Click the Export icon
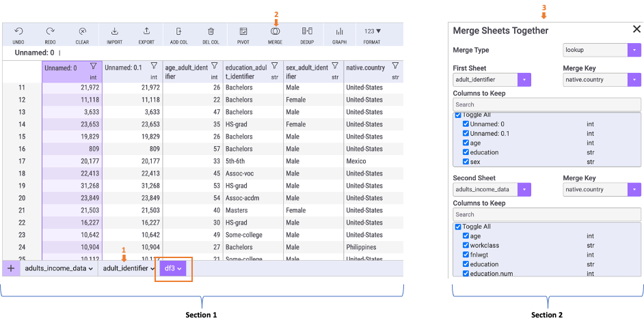The width and height of the screenshot is (644, 325). [x=146, y=31]
